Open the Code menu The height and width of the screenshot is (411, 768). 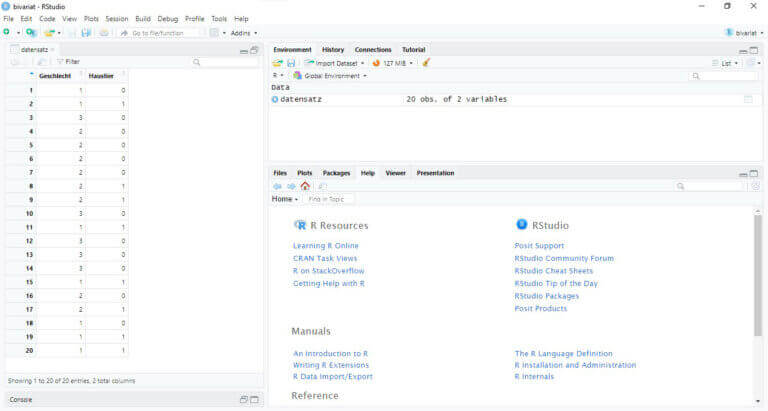point(47,19)
